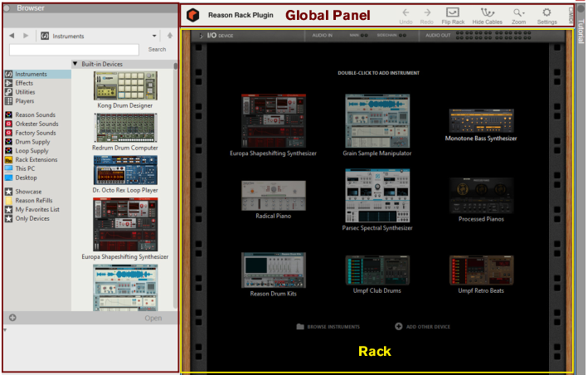Choose Reason Drum Kits in Rack
Screen dimensions: 588x375
[274, 275]
